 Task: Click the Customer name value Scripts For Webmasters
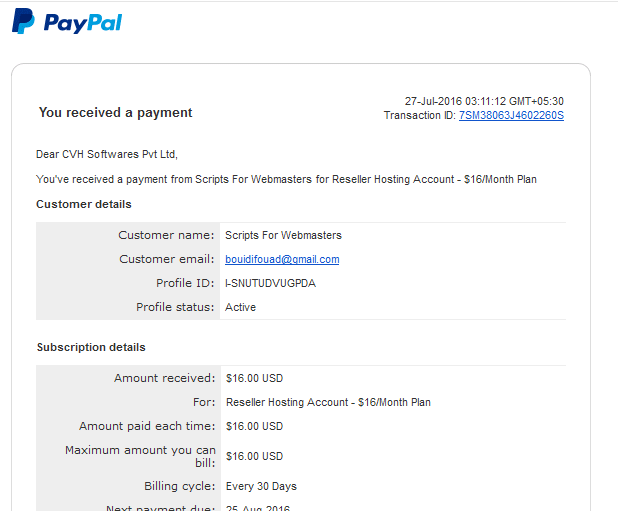[283, 235]
